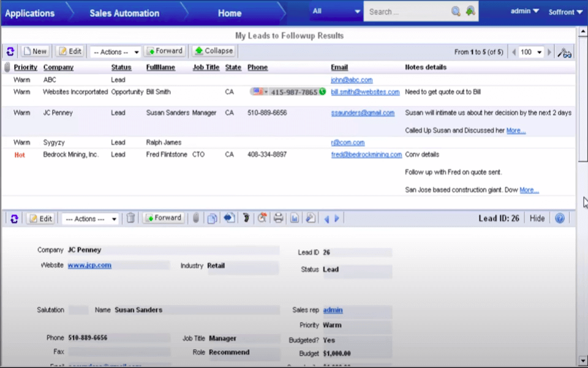Open the admin user menu
The width and height of the screenshot is (588, 368).
point(525,11)
